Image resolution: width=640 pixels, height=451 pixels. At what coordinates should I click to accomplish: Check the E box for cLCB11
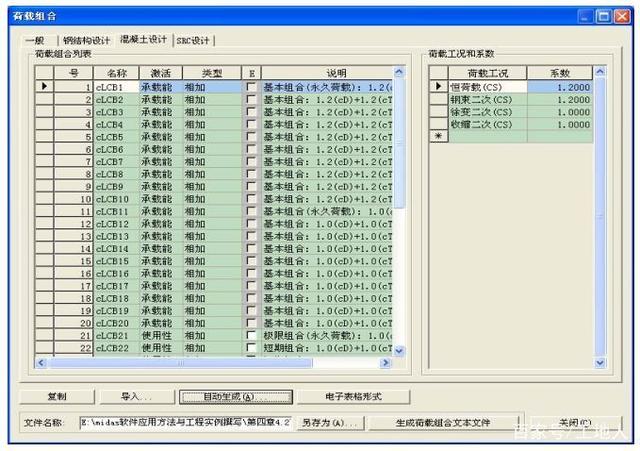251,211
